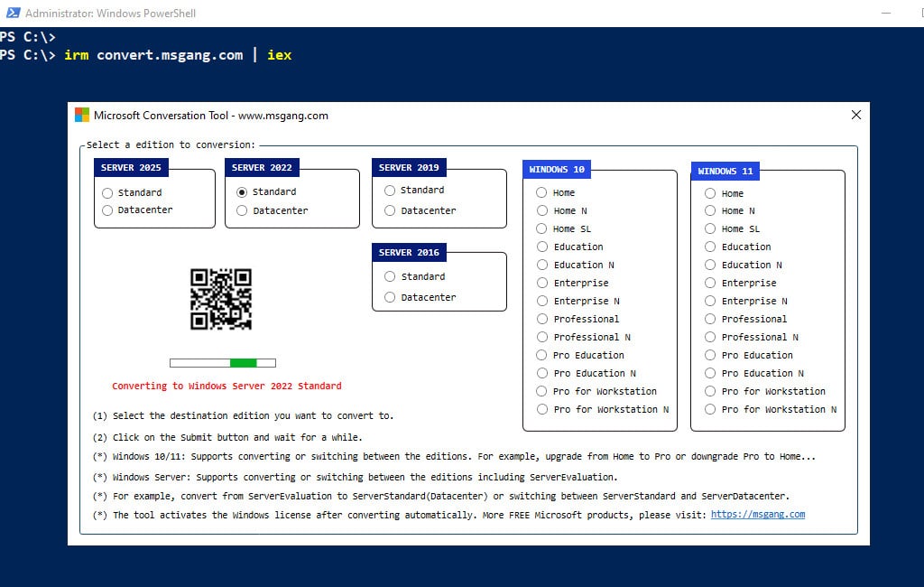This screenshot has height=587, width=924.
Task: Pick Windows 11 Home SL edition
Action: pyautogui.click(x=710, y=228)
